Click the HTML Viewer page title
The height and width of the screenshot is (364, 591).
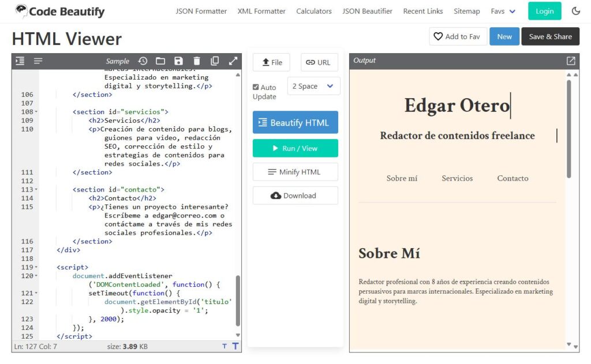coord(67,39)
